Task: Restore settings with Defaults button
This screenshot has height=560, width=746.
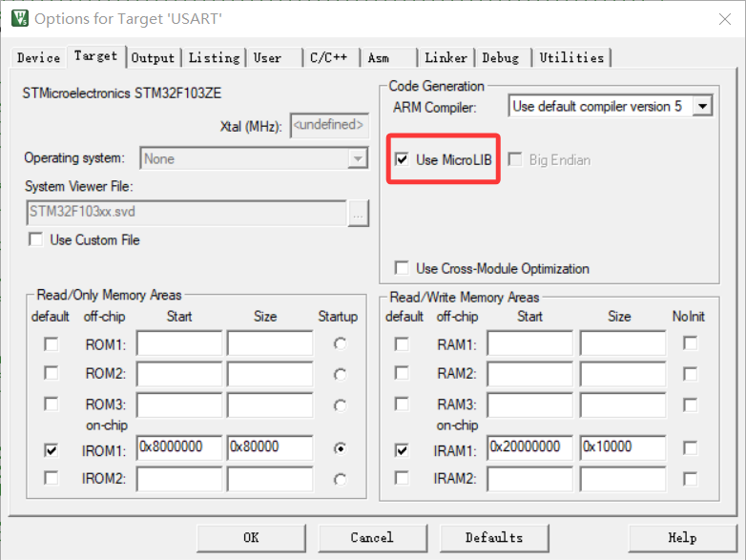Action: click(x=494, y=538)
